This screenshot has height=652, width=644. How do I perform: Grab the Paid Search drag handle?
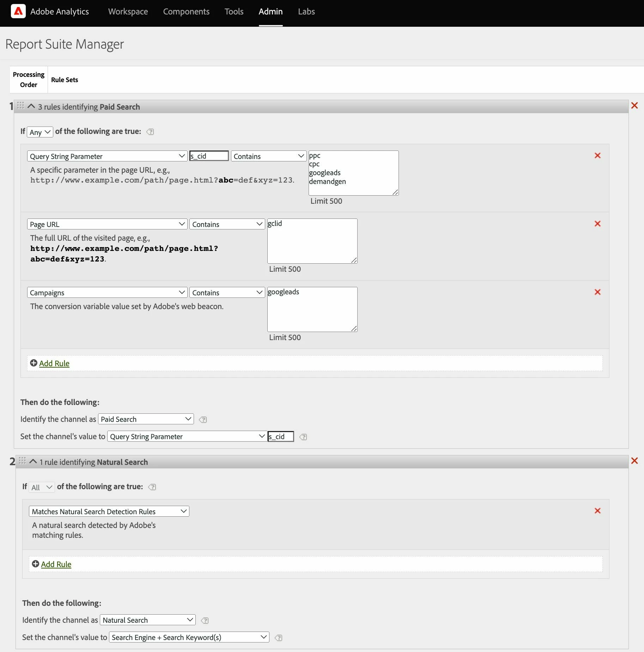[20, 105]
